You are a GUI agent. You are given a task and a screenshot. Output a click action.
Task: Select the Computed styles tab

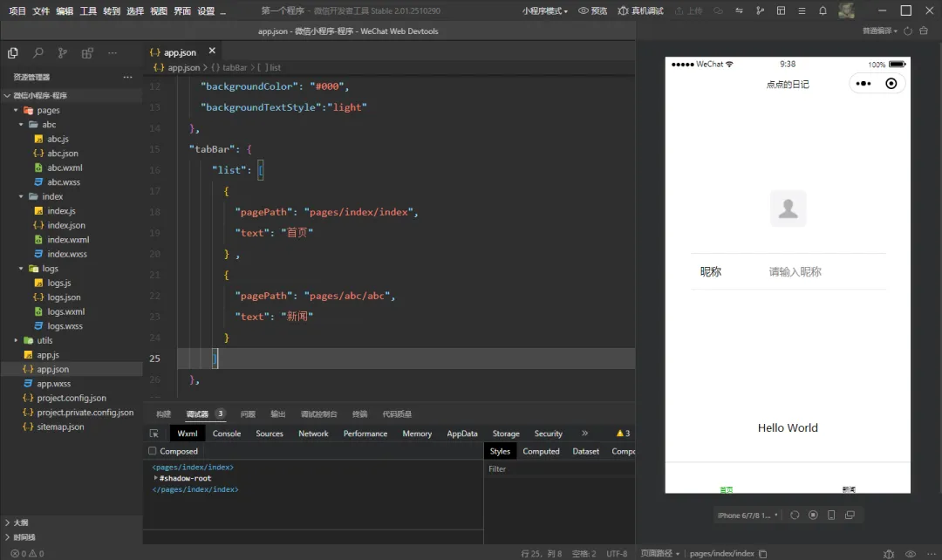pyautogui.click(x=541, y=451)
